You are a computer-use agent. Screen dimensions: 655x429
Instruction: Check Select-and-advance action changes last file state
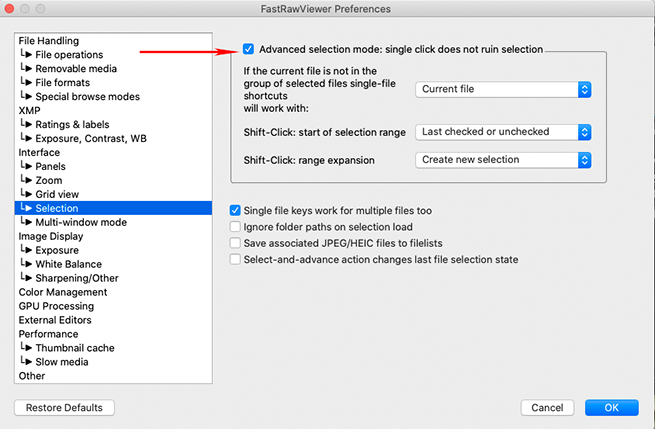click(236, 259)
